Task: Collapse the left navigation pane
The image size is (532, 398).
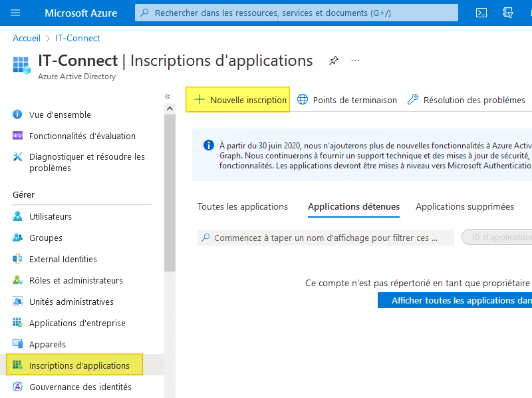Action: (168, 97)
